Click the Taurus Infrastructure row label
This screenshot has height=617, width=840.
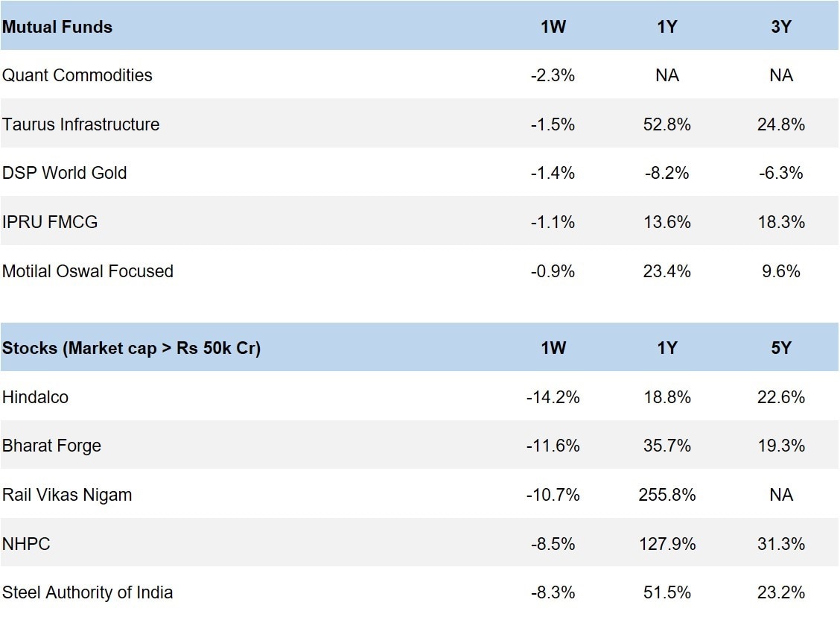81,124
